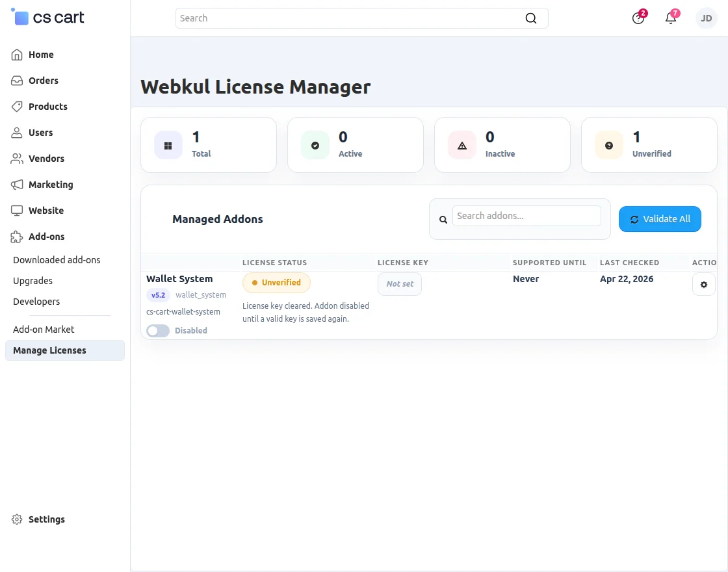
Task: Open the Add-on Market entry
Action: pyautogui.click(x=44, y=330)
